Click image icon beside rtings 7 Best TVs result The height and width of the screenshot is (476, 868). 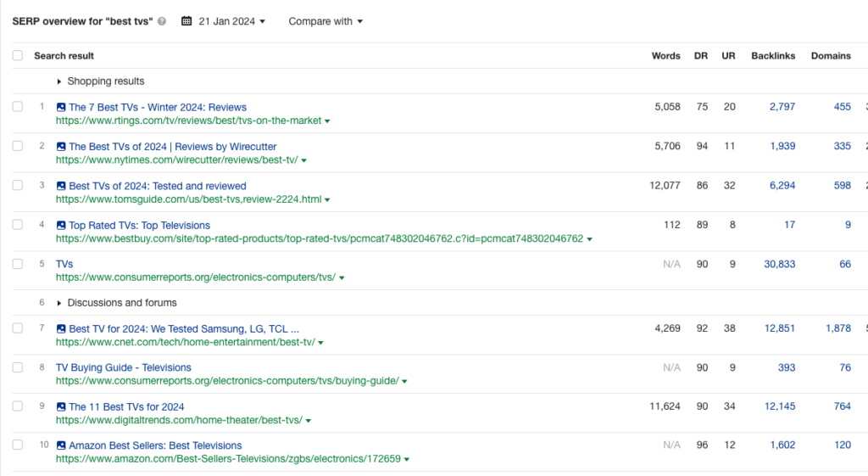(x=61, y=108)
